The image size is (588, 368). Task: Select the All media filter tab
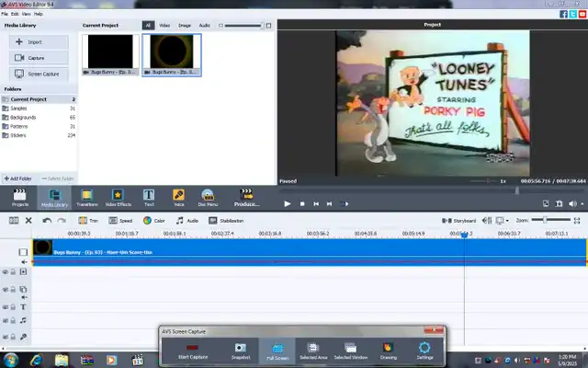point(148,25)
